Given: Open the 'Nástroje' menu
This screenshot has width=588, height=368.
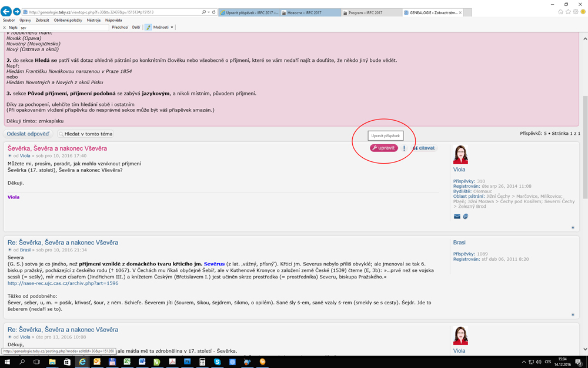Looking at the screenshot, I should coord(93,20).
